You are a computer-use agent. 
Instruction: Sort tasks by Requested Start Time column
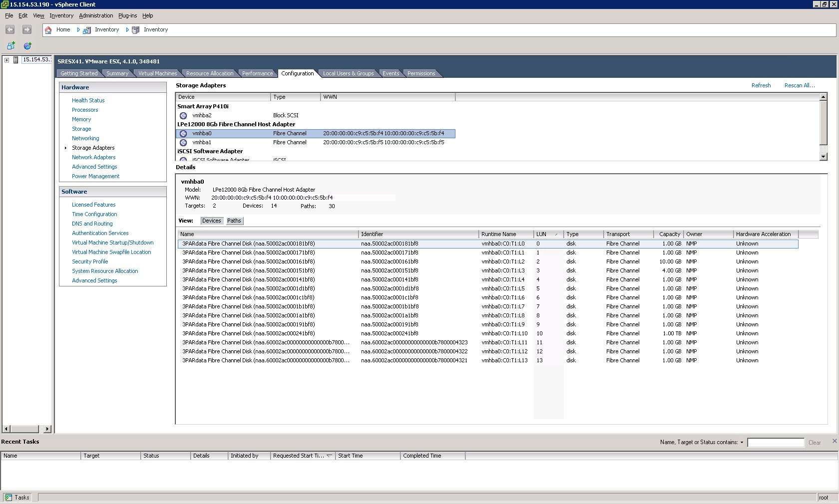(303, 456)
